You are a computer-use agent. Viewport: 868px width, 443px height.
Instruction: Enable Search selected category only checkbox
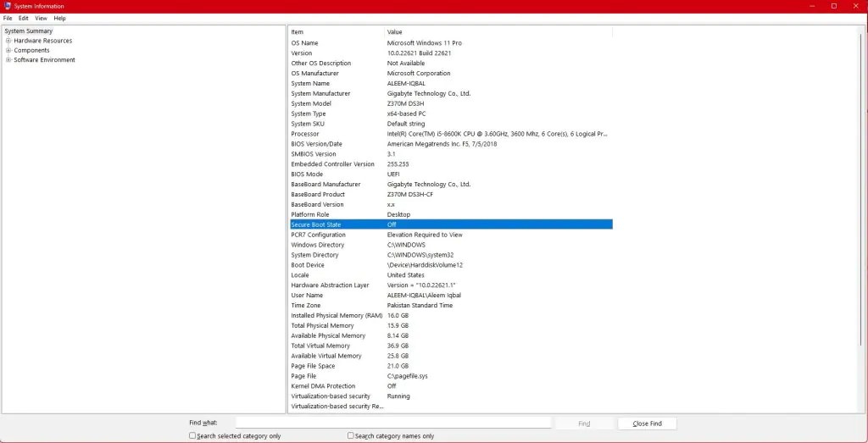(192, 436)
